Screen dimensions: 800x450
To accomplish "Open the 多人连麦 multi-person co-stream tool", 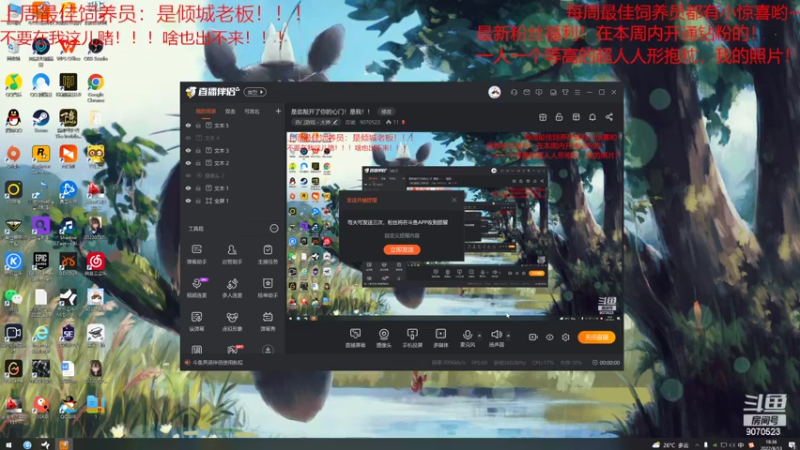I will click(232, 288).
